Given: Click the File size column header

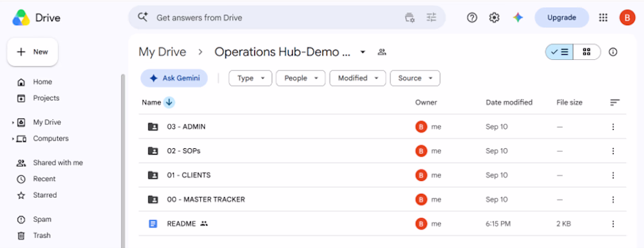Looking at the screenshot, I should click(569, 102).
